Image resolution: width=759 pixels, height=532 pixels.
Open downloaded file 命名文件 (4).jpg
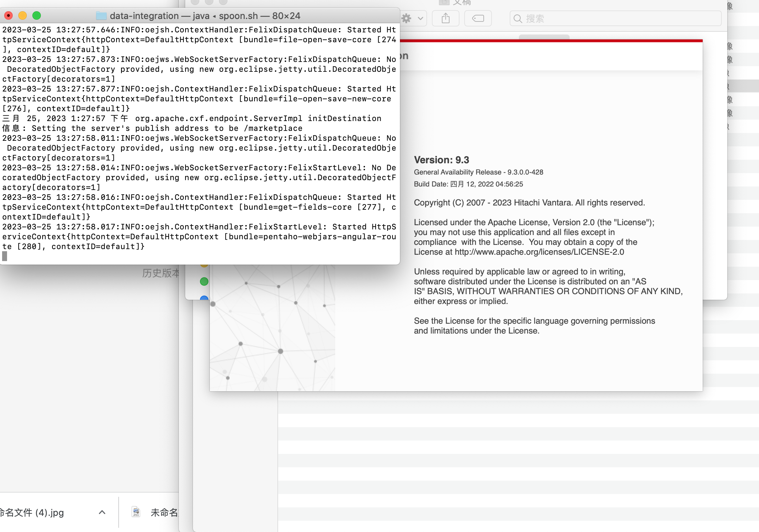point(32,512)
